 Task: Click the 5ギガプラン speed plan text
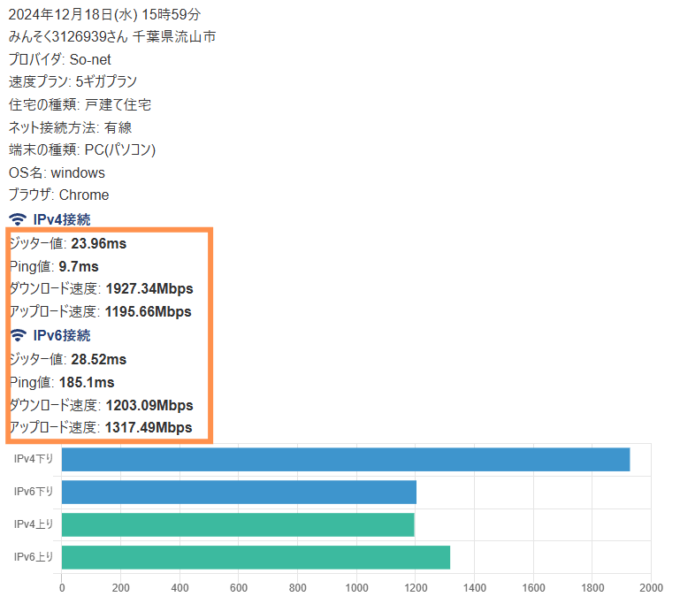point(103,82)
